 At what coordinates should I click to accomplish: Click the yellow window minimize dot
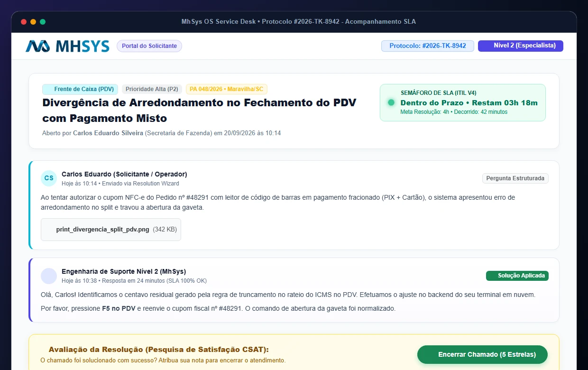[x=33, y=22]
